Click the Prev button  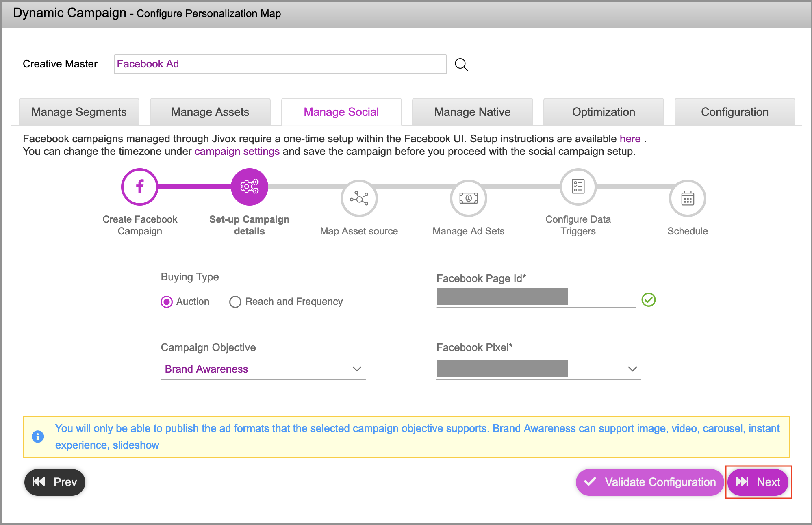(x=55, y=482)
